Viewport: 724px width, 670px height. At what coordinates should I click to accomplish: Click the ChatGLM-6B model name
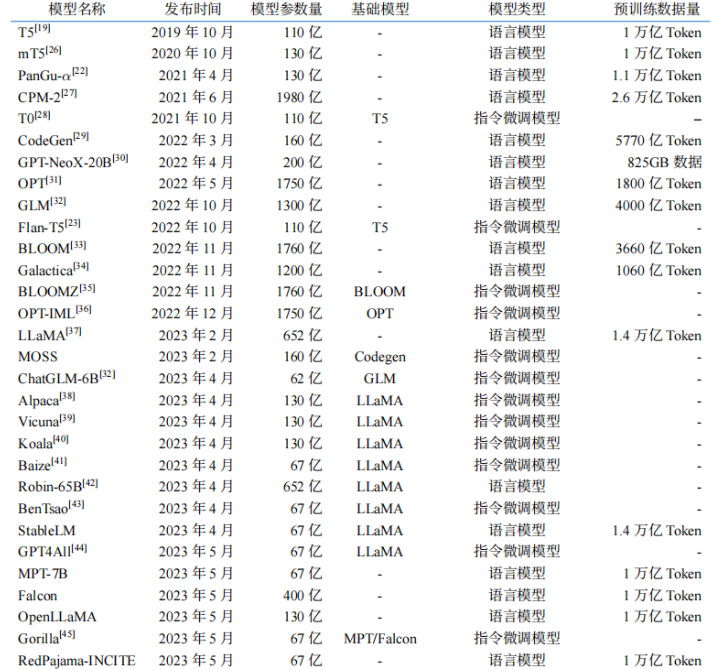tap(66, 378)
